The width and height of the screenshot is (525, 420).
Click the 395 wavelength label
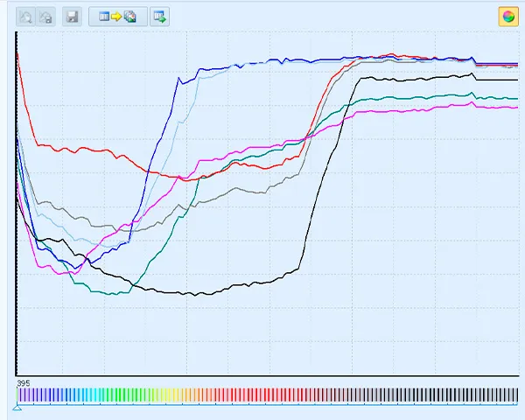click(x=24, y=383)
